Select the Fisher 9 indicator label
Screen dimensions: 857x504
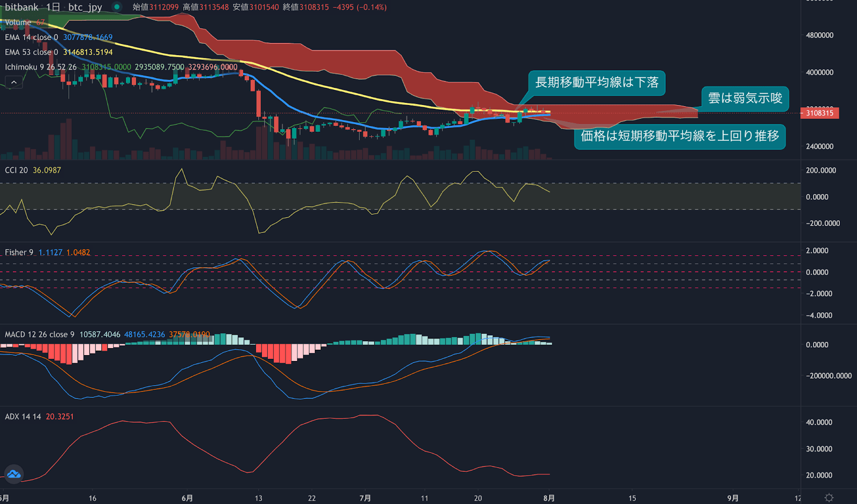coord(19,252)
